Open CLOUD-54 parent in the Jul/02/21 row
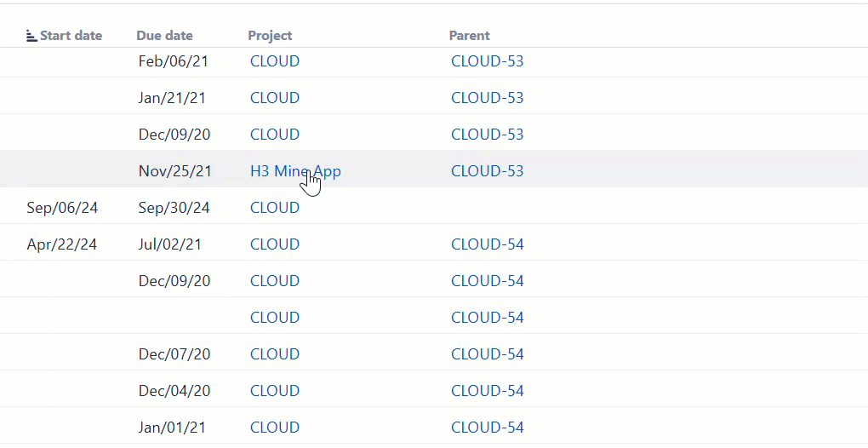The image size is (868, 448). pyautogui.click(x=487, y=244)
